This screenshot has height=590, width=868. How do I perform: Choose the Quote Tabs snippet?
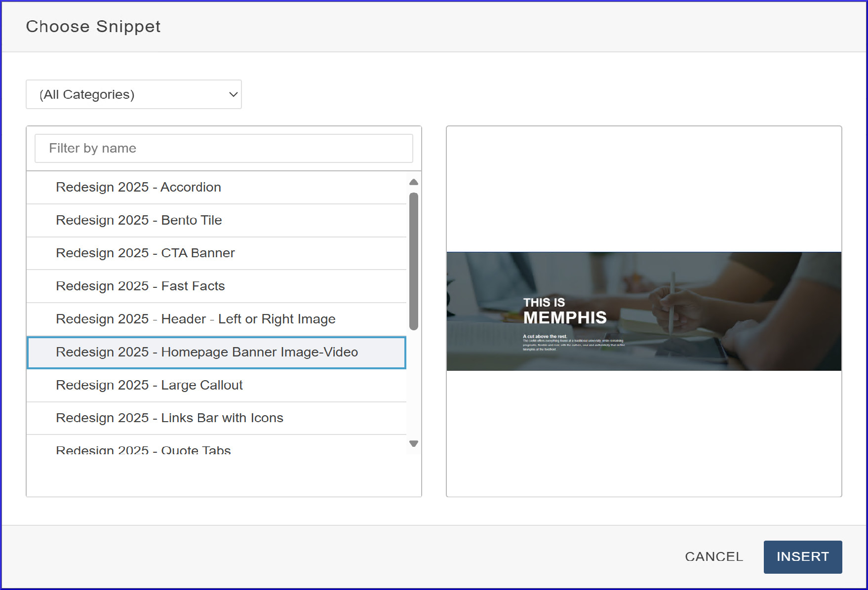pos(143,448)
